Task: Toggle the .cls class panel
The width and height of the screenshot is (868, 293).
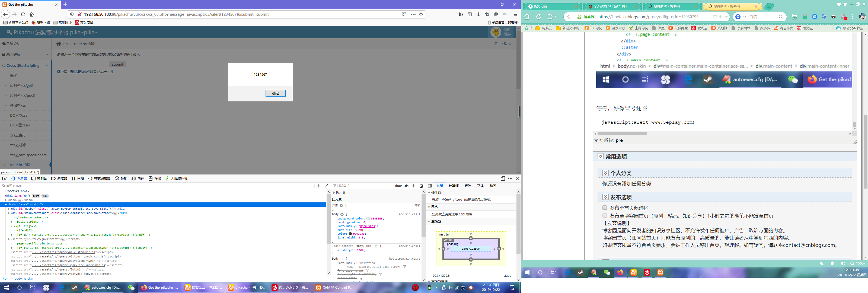Action: point(406,186)
